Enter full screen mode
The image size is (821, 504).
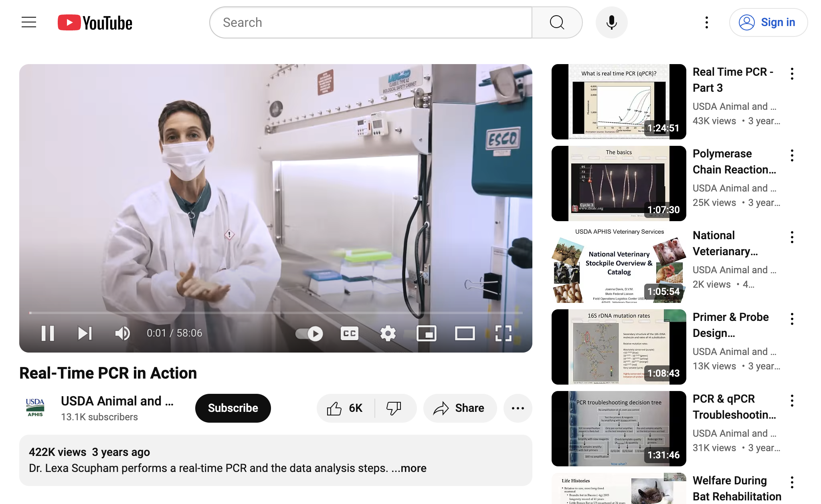click(503, 333)
